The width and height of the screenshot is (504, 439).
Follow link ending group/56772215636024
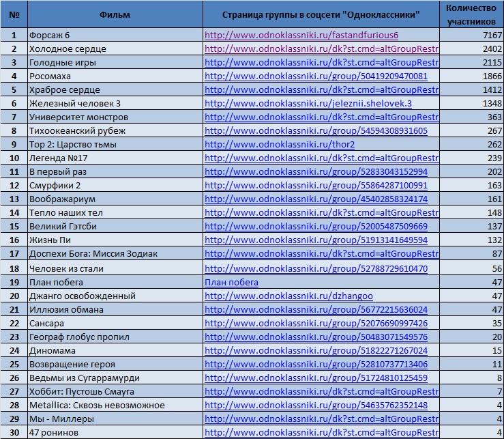click(x=316, y=309)
